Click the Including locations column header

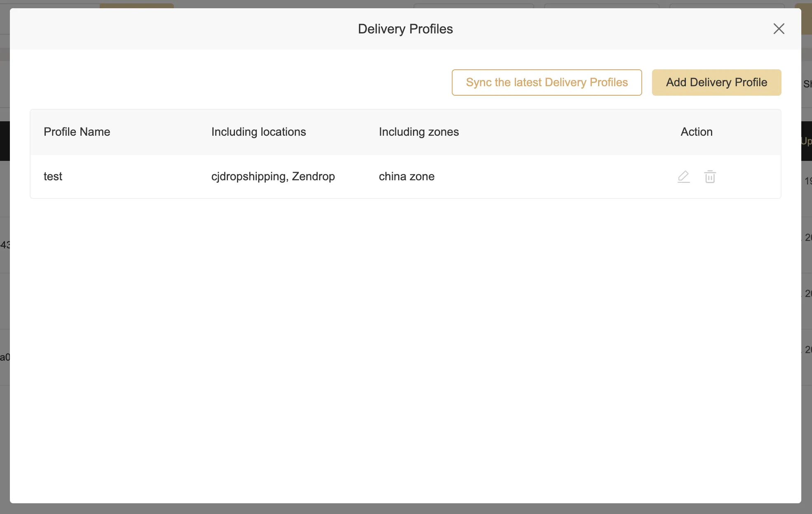[x=258, y=132]
